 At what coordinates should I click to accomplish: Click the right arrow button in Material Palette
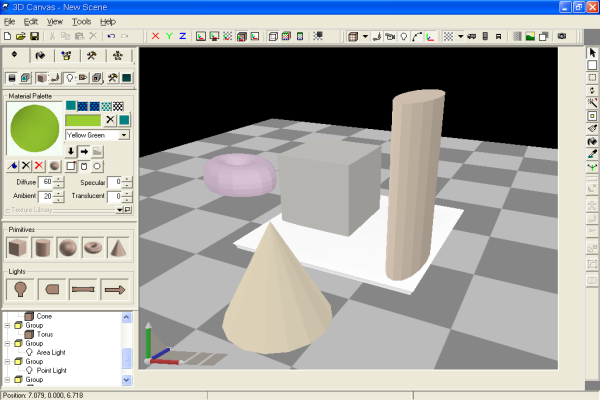click(84, 152)
